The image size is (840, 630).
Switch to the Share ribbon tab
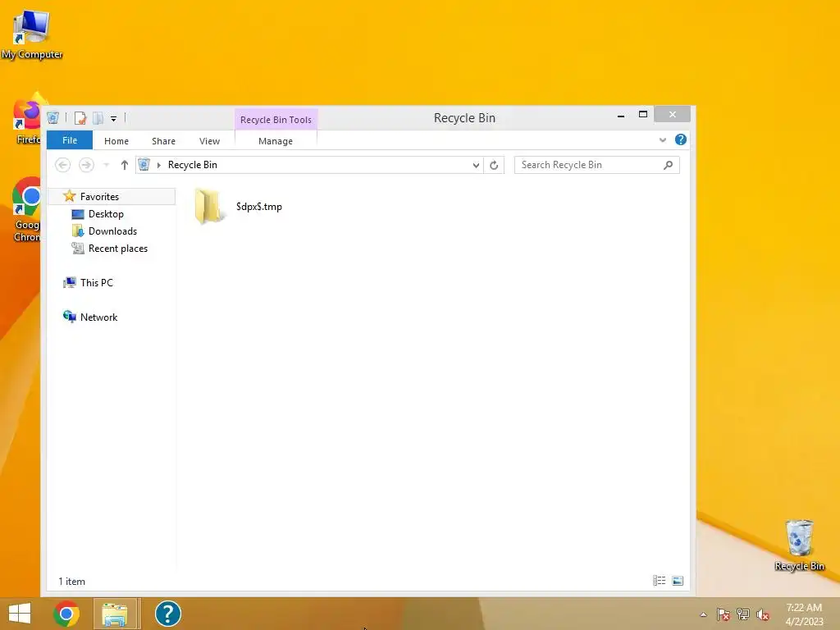pyautogui.click(x=163, y=141)
